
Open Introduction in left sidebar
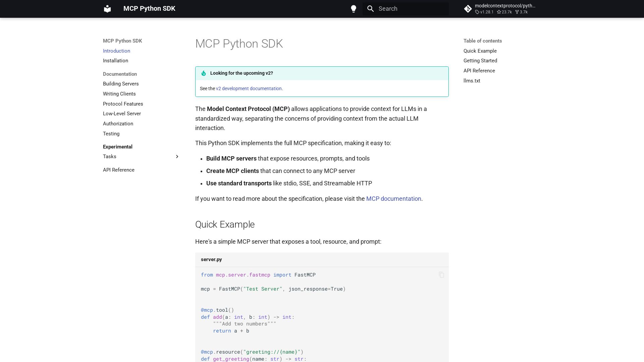tap(116, 51)
